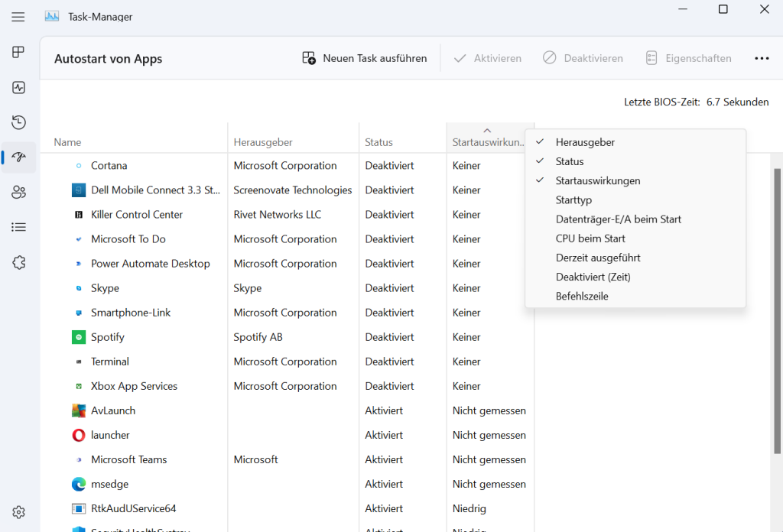Open Eigenschaften in toolbar
The width and height of the screenshot is (783, 532).
pos(688,58)
